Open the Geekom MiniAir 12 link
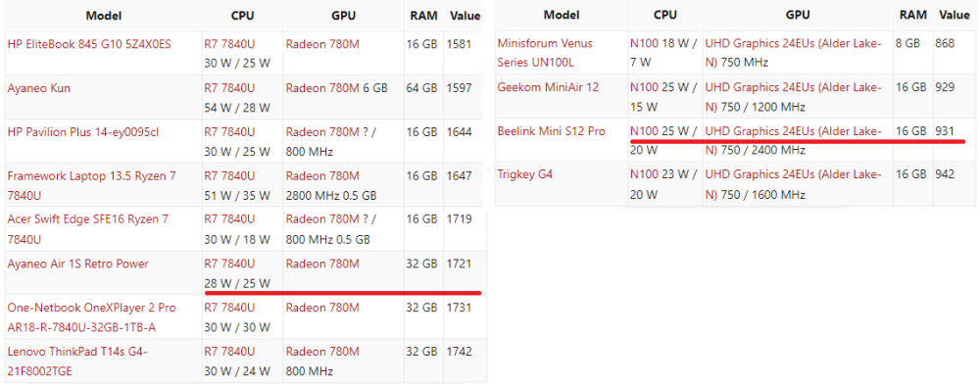980x384 pixels. tap(548, 87)
